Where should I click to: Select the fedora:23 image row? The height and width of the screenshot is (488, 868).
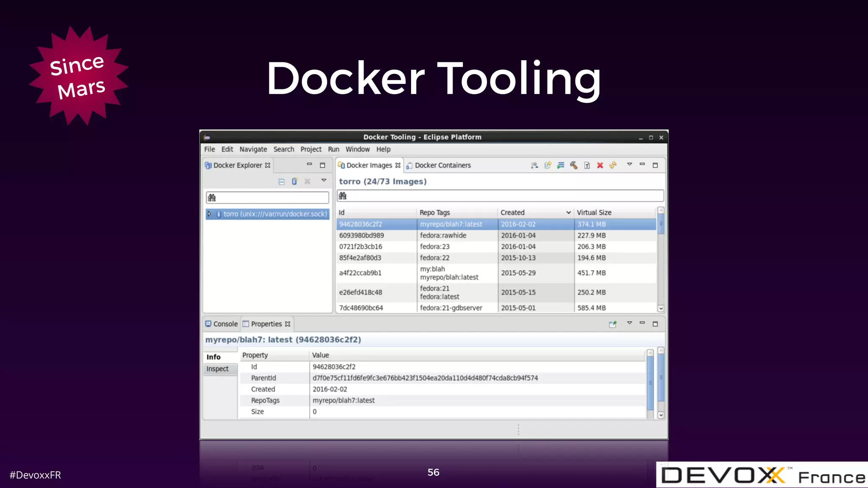pyautogui.click(x=496, y=247)
